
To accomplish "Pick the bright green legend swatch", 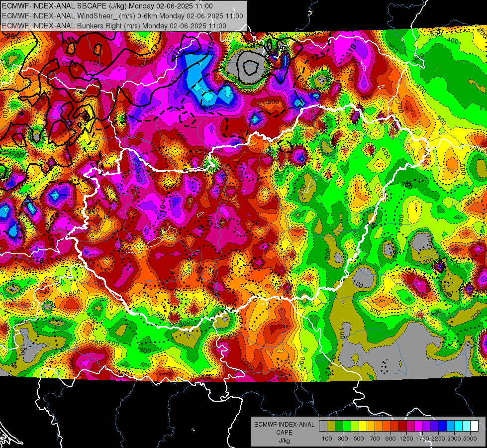I will pos(347,426).
